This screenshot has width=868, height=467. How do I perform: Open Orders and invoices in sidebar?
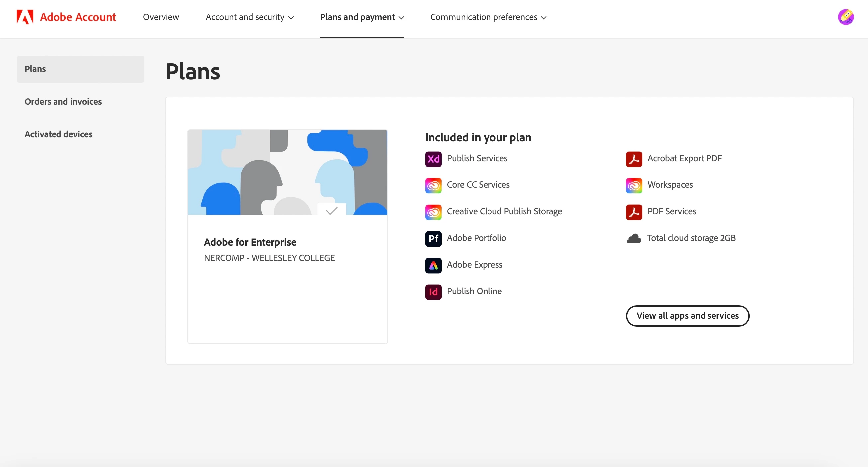click(x=63, y=101)
